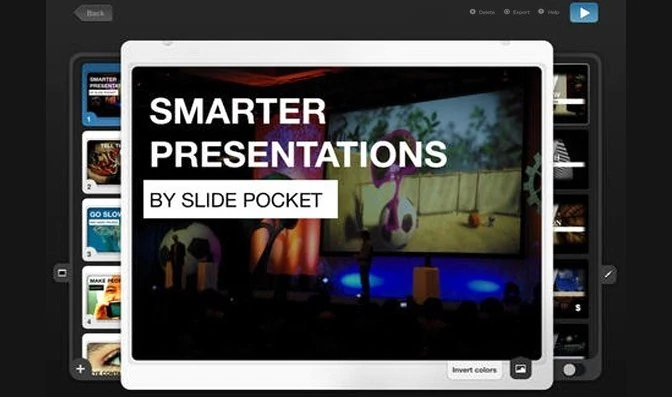Click the Delete option in the top bar
Screen dimensions: 672x397
(x=482, y=12)
